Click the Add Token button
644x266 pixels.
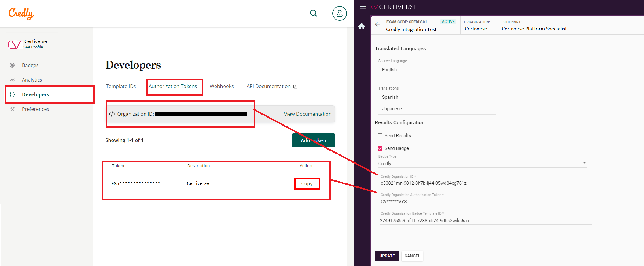[313, 140]
